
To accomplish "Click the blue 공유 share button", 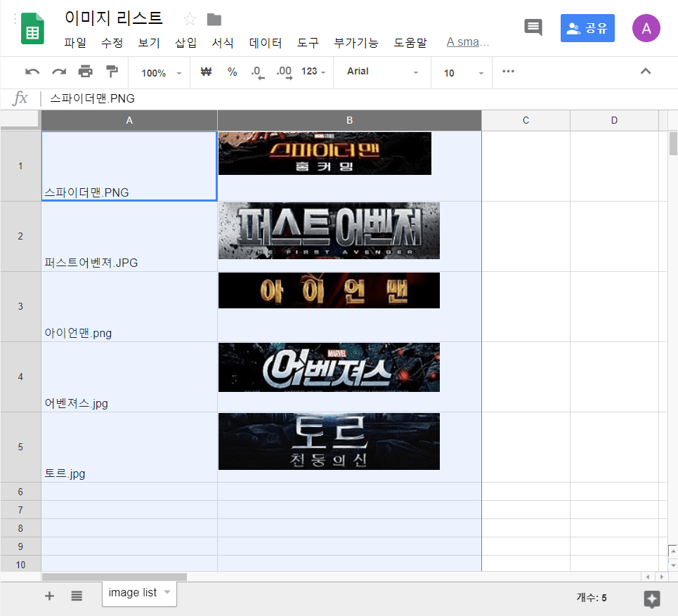I will tap(587, 28).
